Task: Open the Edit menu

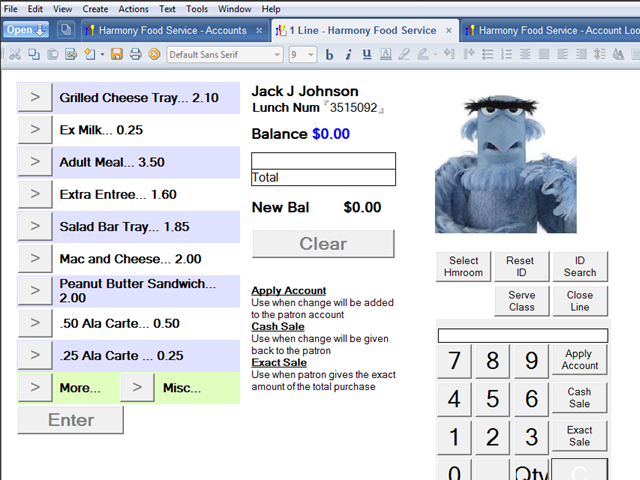Action: pos(35,9)
